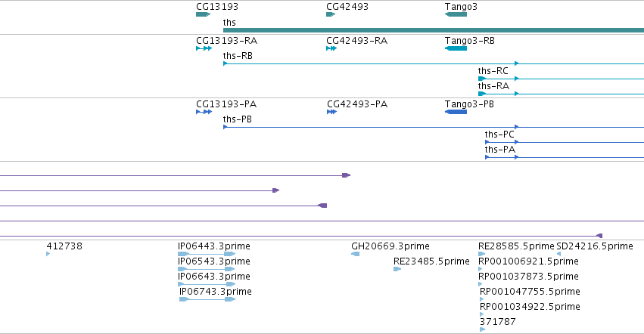
Task: Select the Tango3-RB transcript glyph
Action: 456,48
